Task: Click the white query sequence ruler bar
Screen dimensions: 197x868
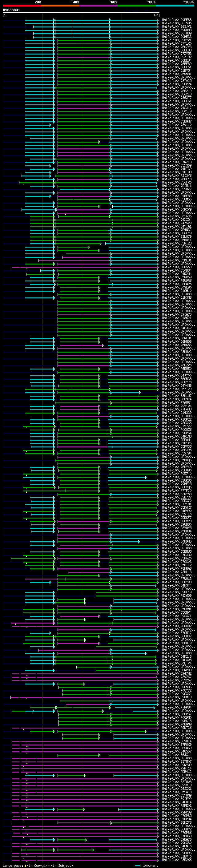Action: [x=81, y=12]
